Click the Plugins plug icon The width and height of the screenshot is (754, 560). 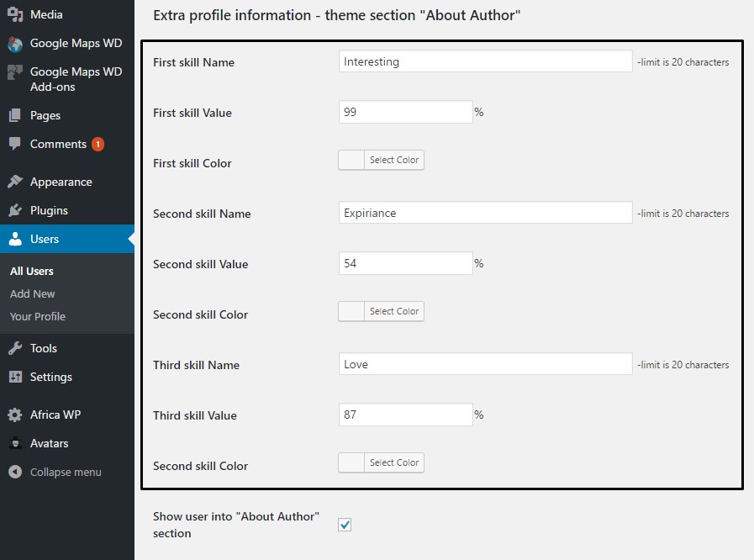(15, 210)
